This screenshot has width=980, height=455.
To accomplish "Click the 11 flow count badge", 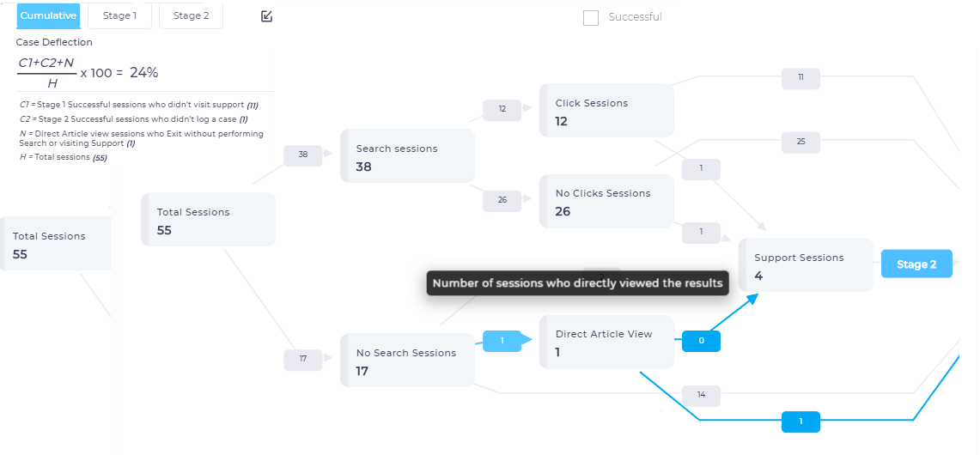I will tap(800, 77).
